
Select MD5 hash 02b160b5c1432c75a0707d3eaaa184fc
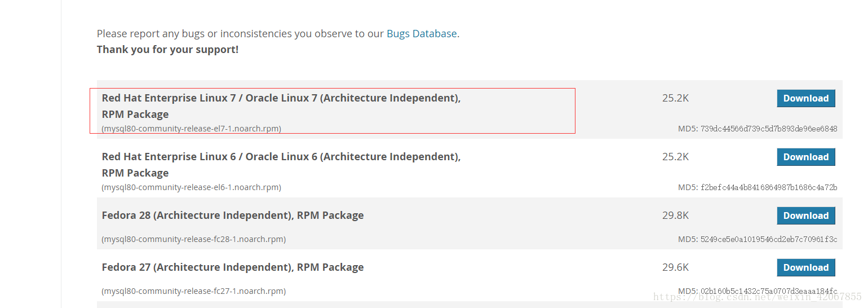tap(769, 291)
